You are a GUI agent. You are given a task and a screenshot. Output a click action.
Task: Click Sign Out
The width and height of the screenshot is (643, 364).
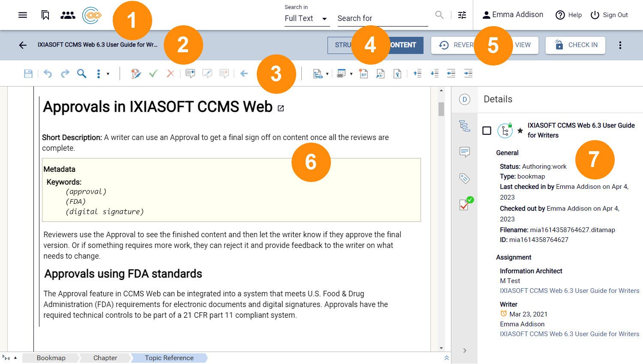(x=609, y=15)
